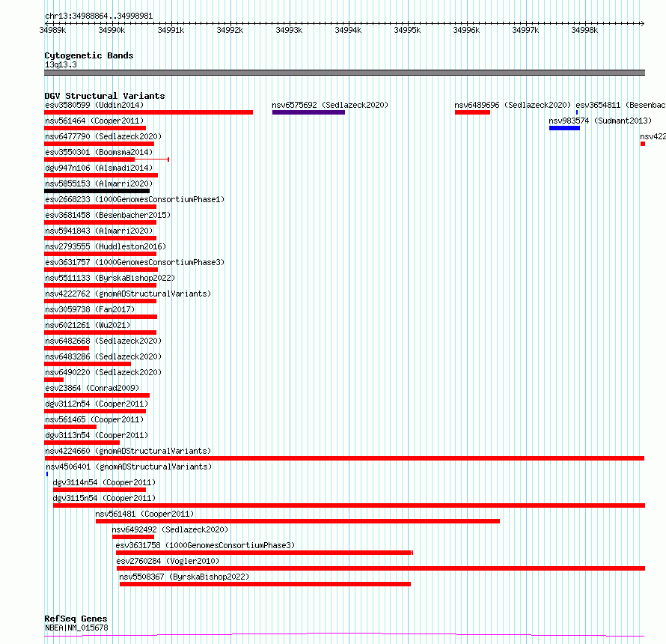Viewport: 666px width, 644px height.
Task: Open nsv5508367 (ByrskaBishop2022) entry
Action: (x=184, y=577)
